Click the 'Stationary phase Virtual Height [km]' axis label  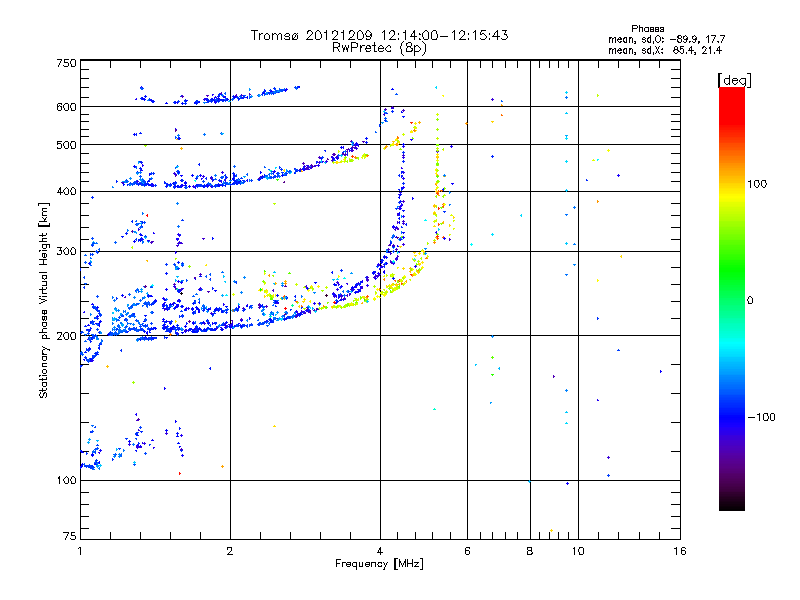point(43,300)
